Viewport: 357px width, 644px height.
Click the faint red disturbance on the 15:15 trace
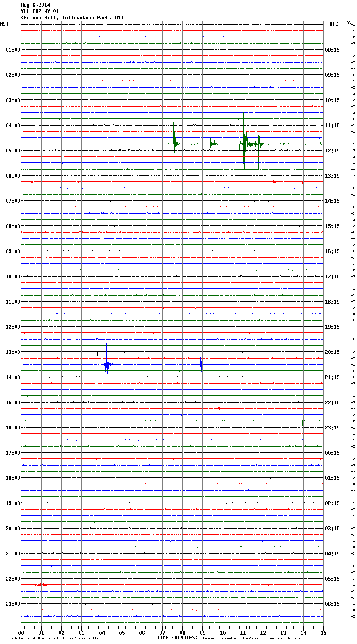[x=218, y=408]
